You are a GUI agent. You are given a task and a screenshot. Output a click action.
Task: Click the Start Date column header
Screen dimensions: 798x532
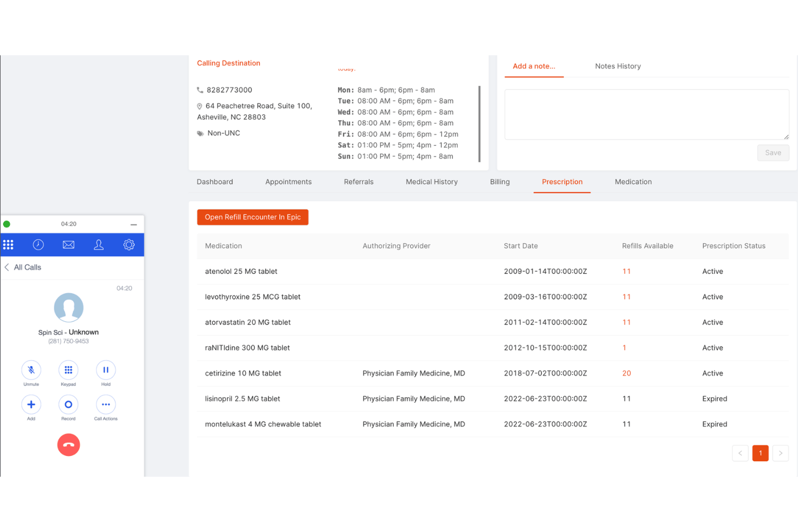click(x=521, y=246)
